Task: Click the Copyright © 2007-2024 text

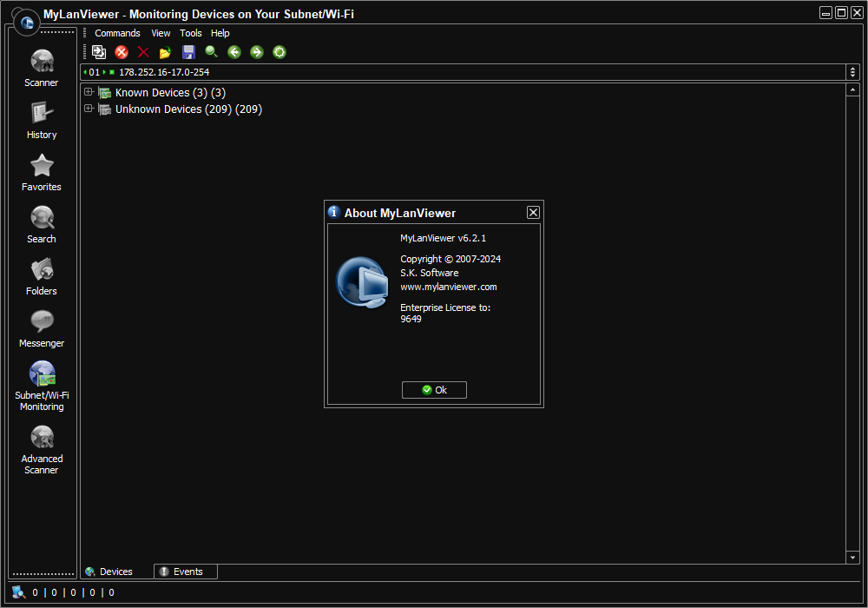Action: pos(450,259)
